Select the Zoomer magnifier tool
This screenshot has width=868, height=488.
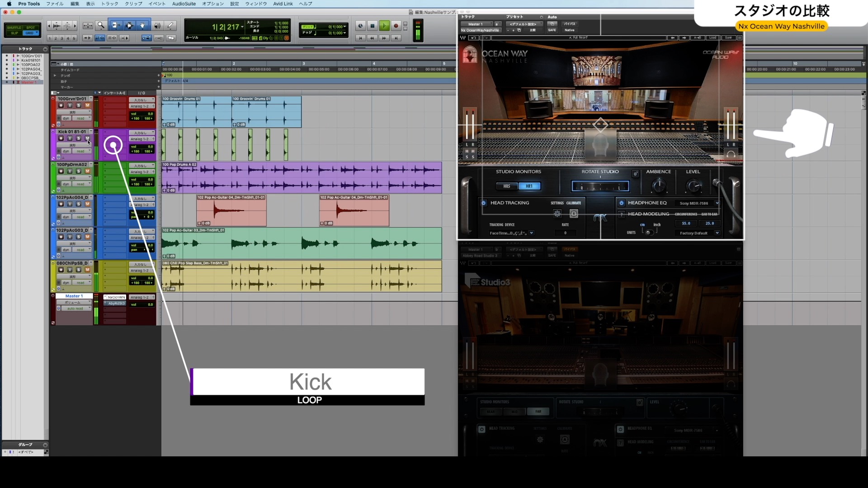[x=101, y=26]
